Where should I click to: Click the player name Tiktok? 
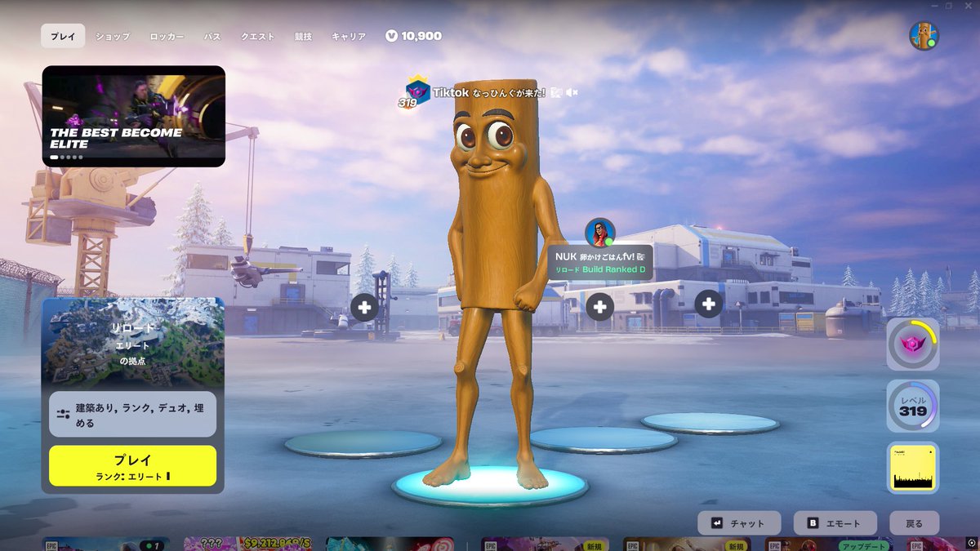451,93
